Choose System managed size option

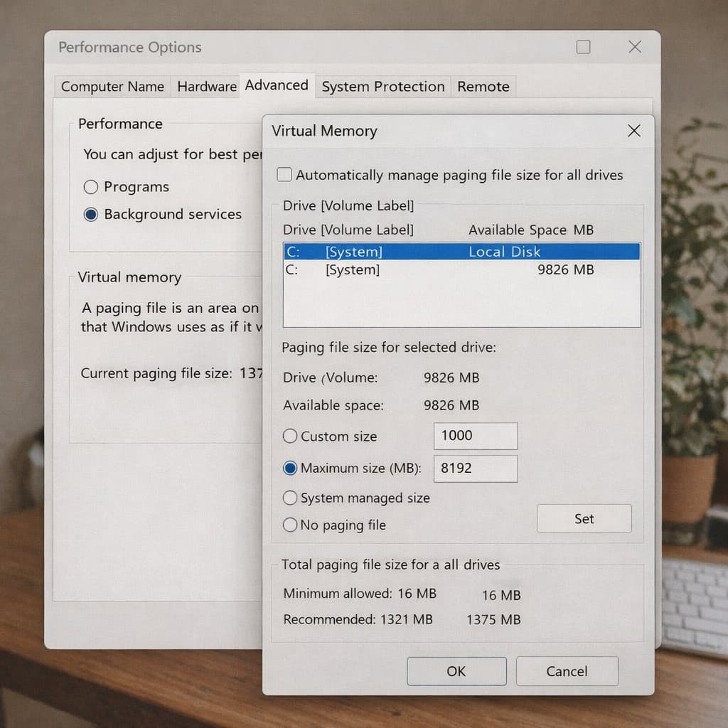pyautogui.click(x=290, y=498)
